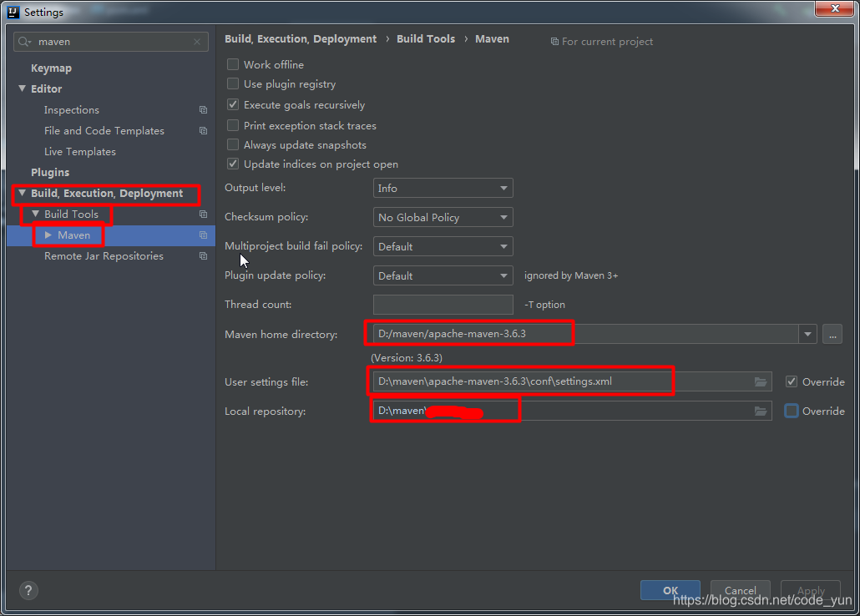Screen dimensions: 860x616
Task: Enable Always update snapshots checkbox
Action: click(233, 144)
